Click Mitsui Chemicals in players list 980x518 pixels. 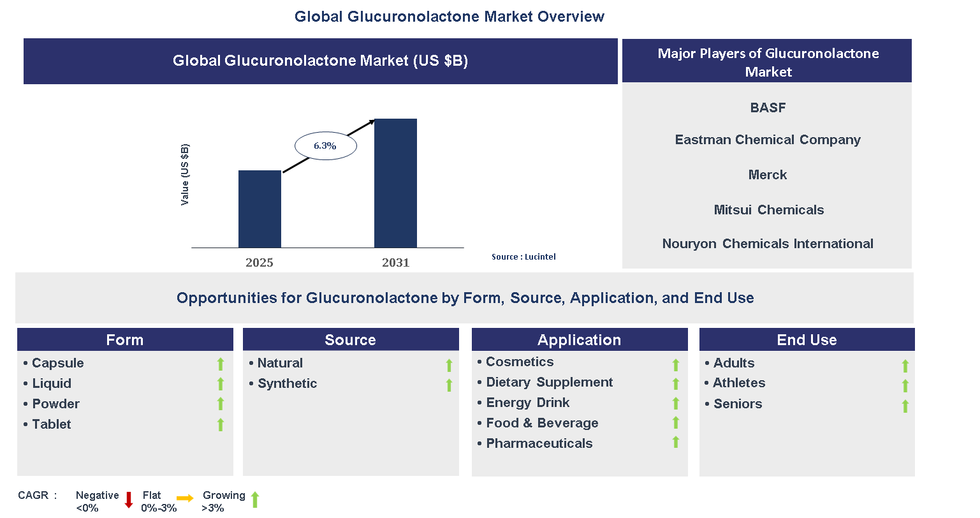[x=769, y=210]
